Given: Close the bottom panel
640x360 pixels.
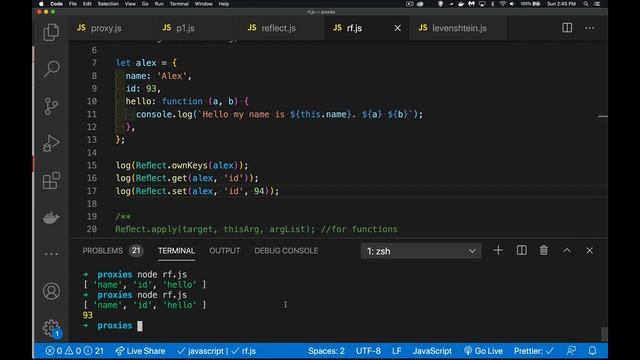Looking at the screenshot, I should click(589, 250).
